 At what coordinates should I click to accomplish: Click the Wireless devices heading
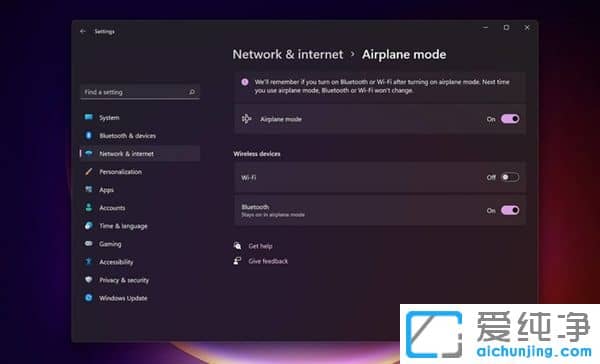click(x=257, y=153)
